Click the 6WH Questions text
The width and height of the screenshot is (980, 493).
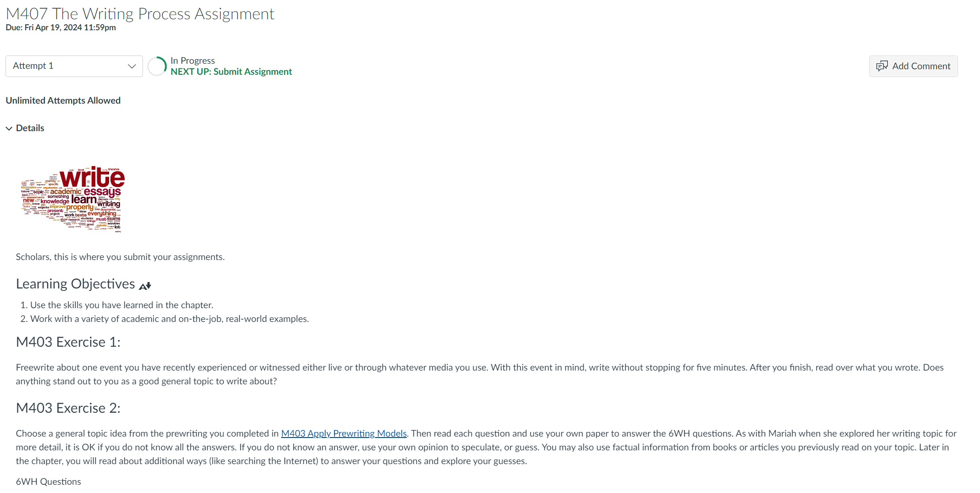coord(49,482)
